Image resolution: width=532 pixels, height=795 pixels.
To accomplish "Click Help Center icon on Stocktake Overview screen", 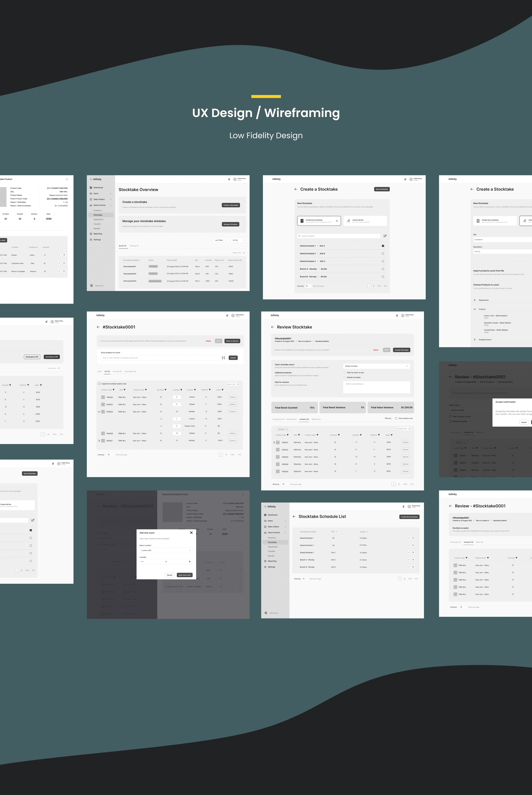I will click(x=92, y=286).
